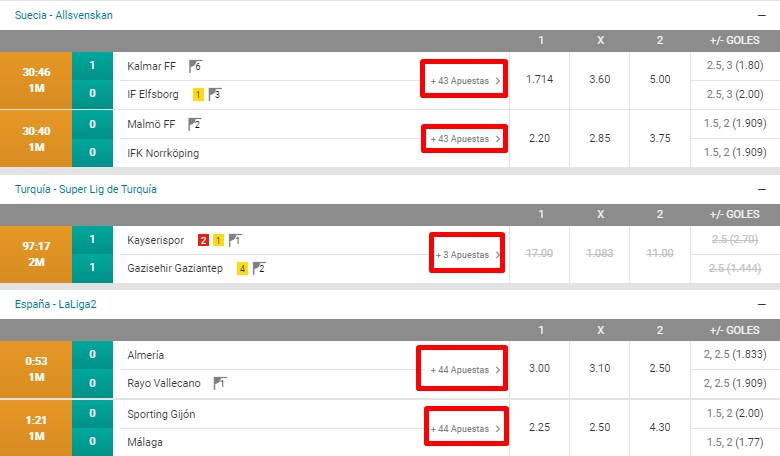Click Kayserispor red card icon
Image resolution: width=780 pixels, height=456 pixels.
point(203,241)
